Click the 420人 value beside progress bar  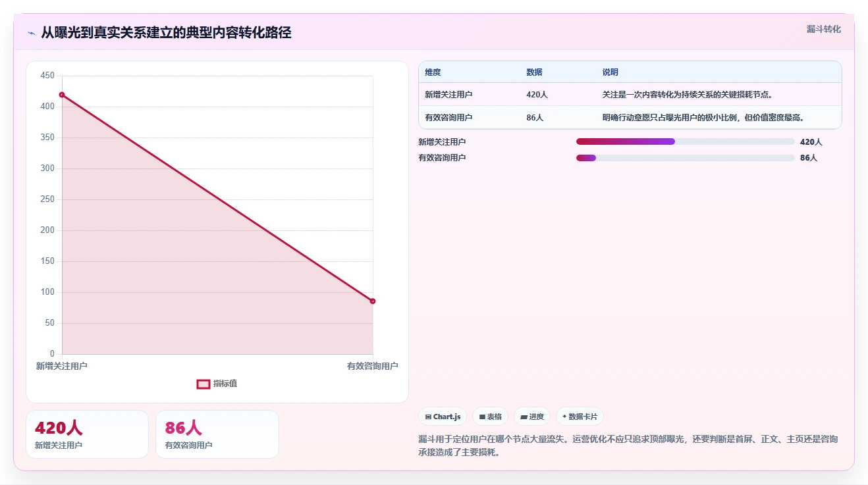(x=811, y=141)
